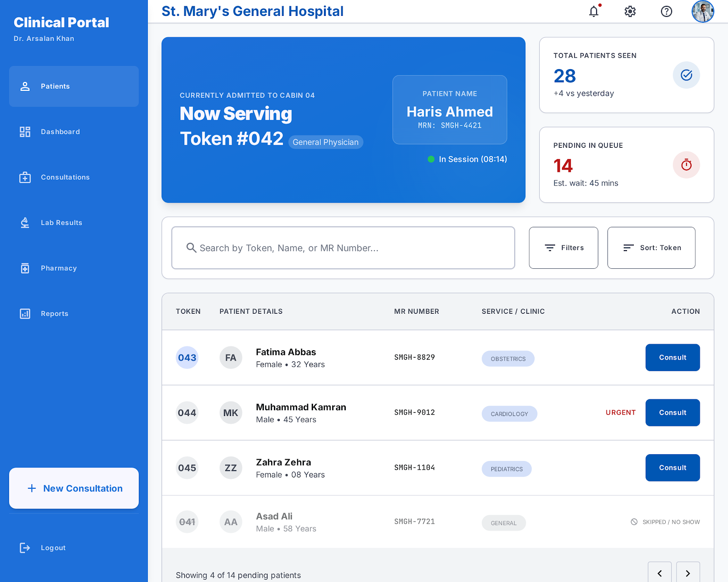This screenshot has height=582, width=728.
Task: Click the plus icon on New Consultation
Action: [32, 488]
